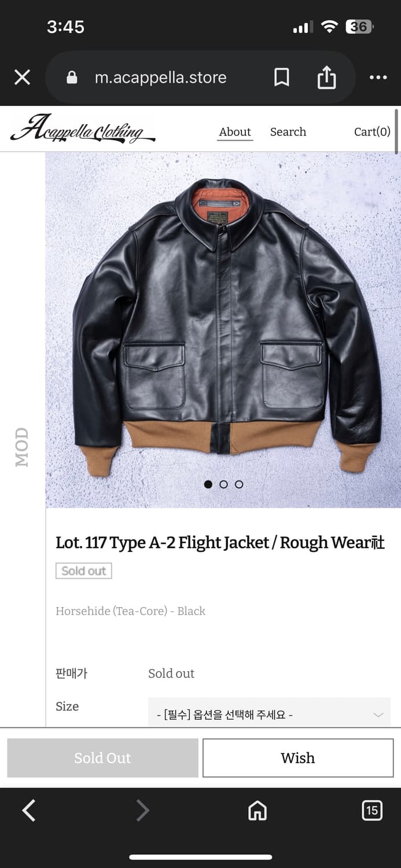Tap the chevron on the Size dropdown
The width and height of the screenshot is (401, 868).
pos(378,715)
